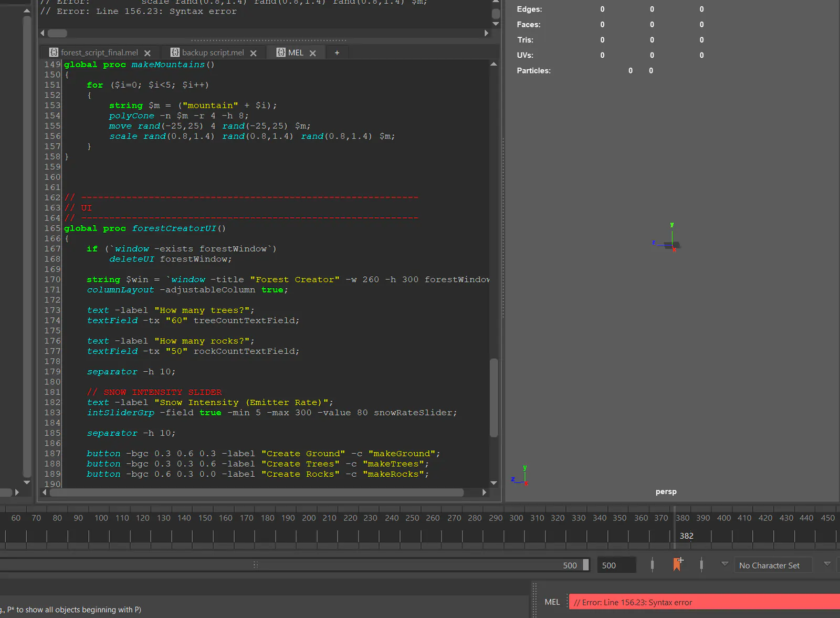
Task: Click the script editor's scroll-up arrow
Action: click(x=493, y=64)
